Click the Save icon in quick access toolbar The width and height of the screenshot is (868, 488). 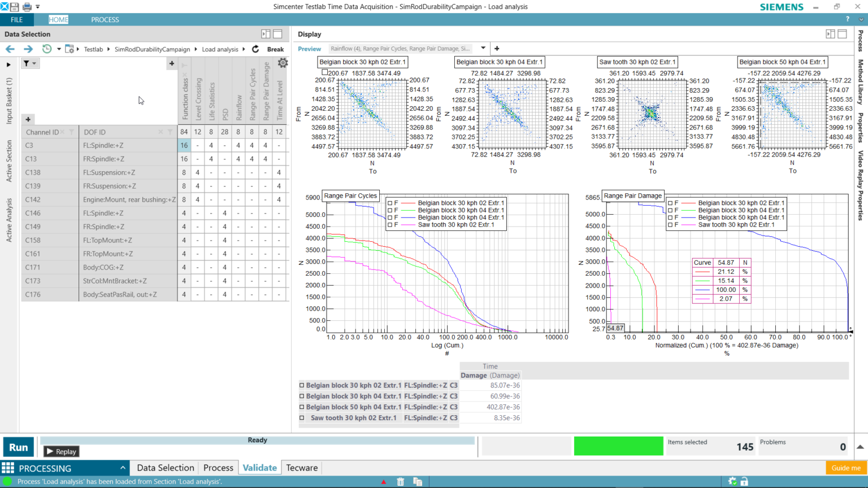point(14,7)
